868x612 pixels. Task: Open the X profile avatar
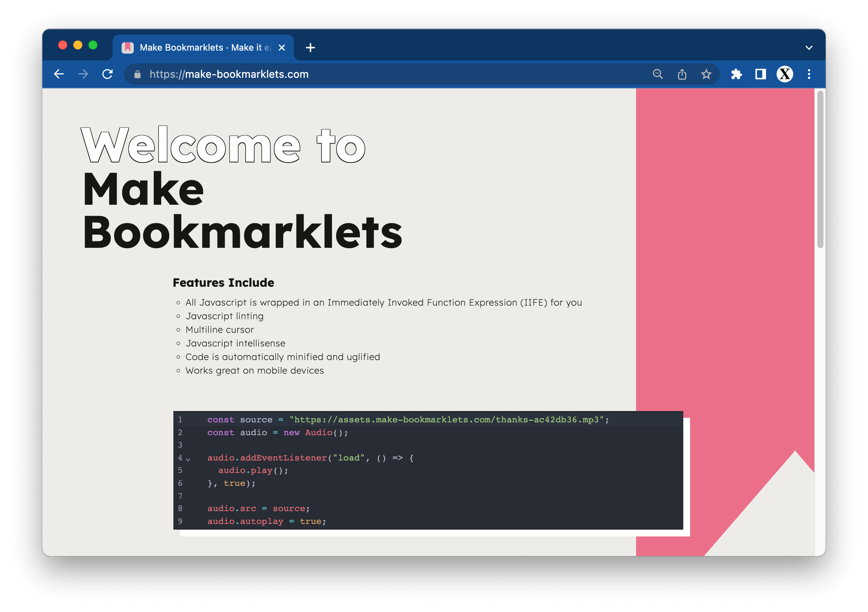(785, 74)
